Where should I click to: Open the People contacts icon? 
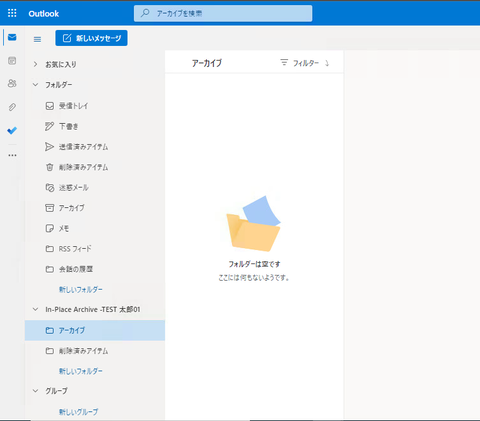[x=12, y=83]
